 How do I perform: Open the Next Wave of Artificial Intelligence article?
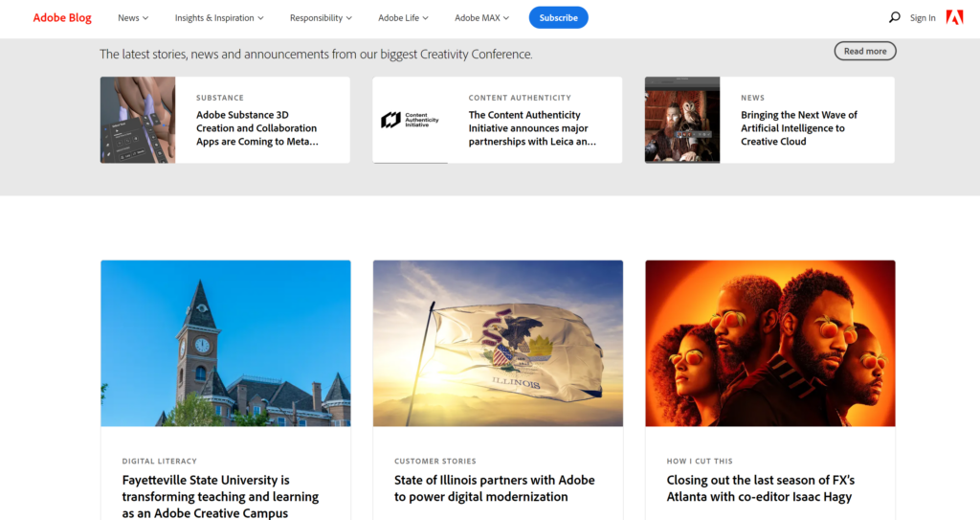tap(799, 128)
